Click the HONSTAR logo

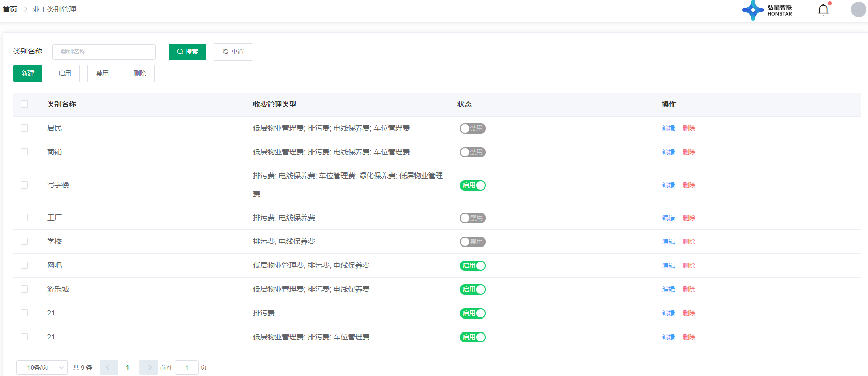tap(767, 10)
